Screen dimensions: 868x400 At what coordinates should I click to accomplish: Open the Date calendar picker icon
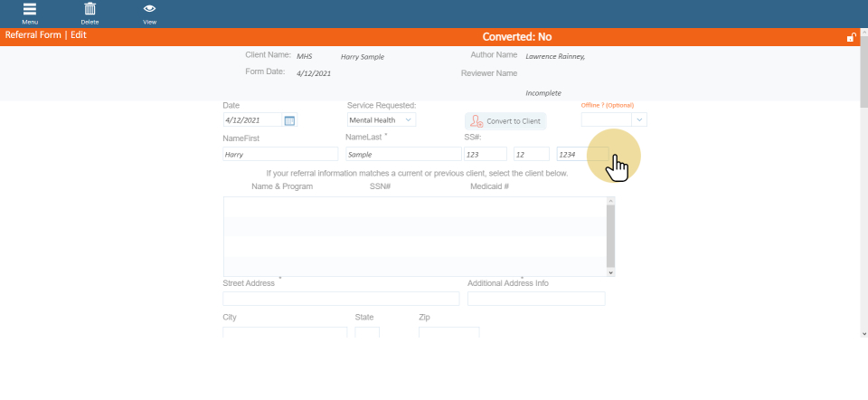tap(289, 120)
